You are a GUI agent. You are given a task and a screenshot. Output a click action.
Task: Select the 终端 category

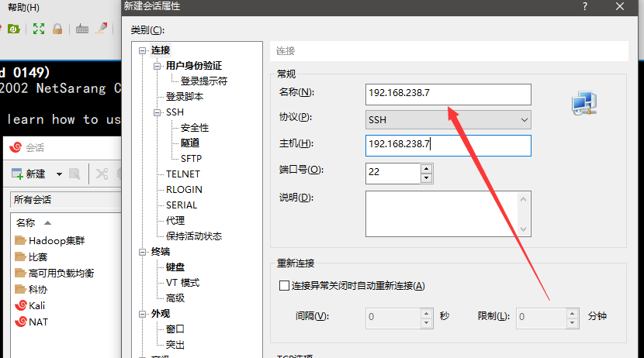[160, 252]
